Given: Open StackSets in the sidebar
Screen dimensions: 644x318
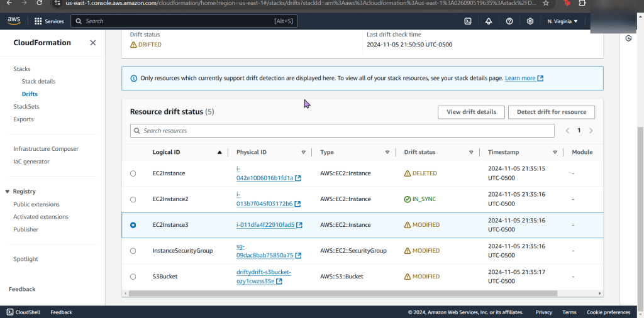Looking at the screenshot, I should point(26,107).
